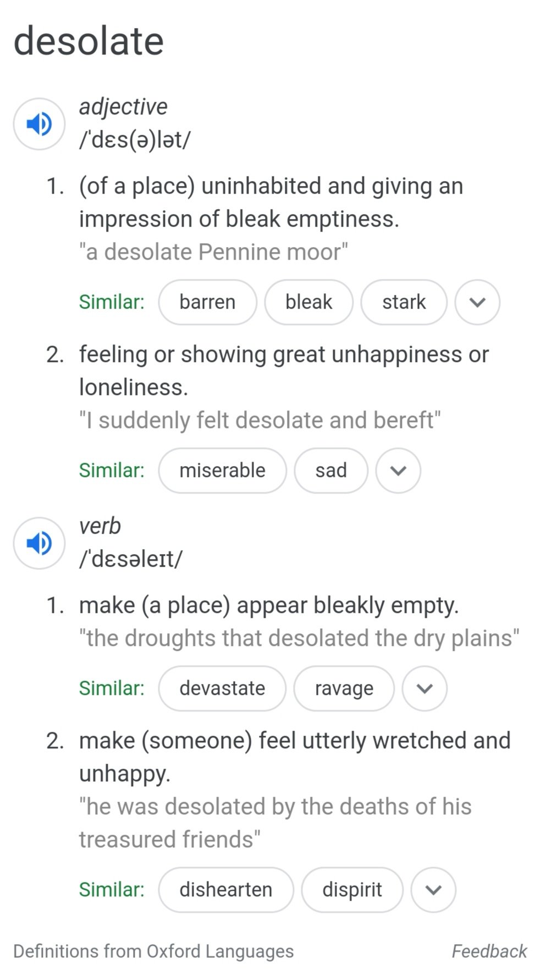Viewport: 546px width, 980px height.
Task: Expand more synonyms after 'dispirit'
Action: pos(433,890)
